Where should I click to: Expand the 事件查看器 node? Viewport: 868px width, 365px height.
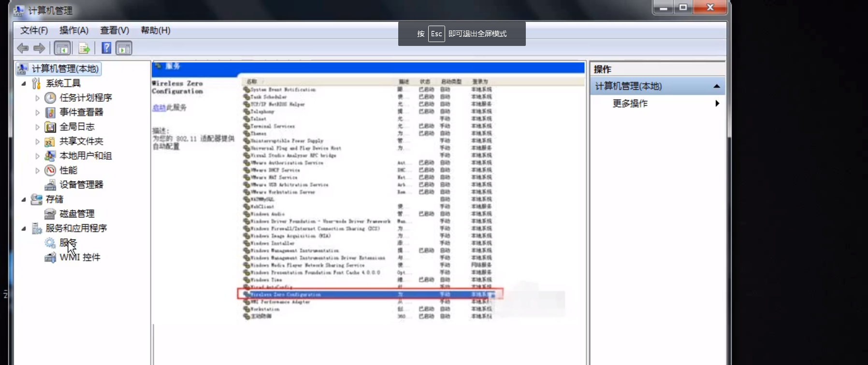coord(38,113)
